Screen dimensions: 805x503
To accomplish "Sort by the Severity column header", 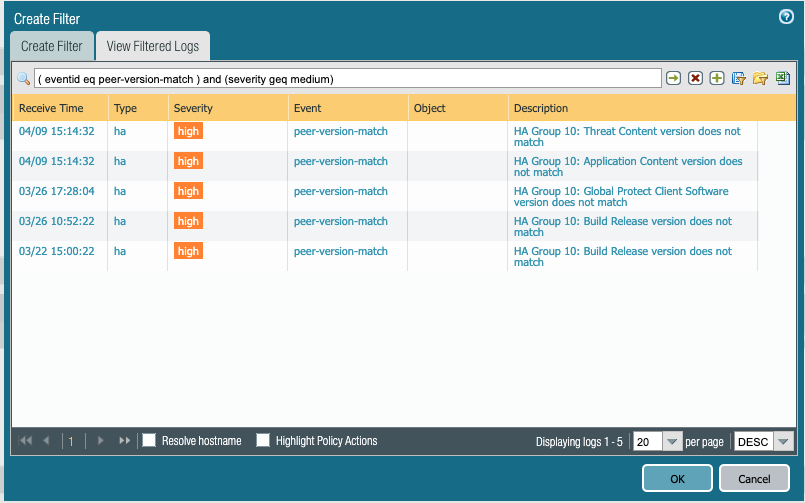I will click(193, 108).
